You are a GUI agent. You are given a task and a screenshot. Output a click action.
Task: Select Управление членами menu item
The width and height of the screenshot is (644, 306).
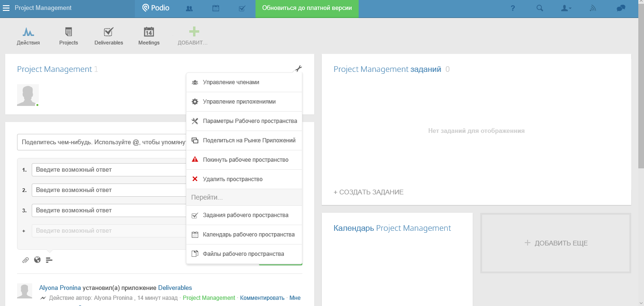coord(244,82)
